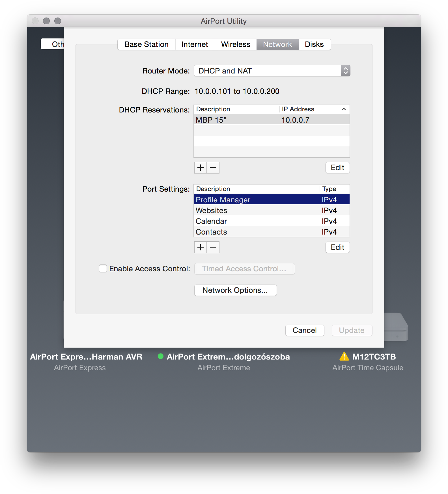
Task: Click Edit button for Port Settings
Action: click(338, 247)
